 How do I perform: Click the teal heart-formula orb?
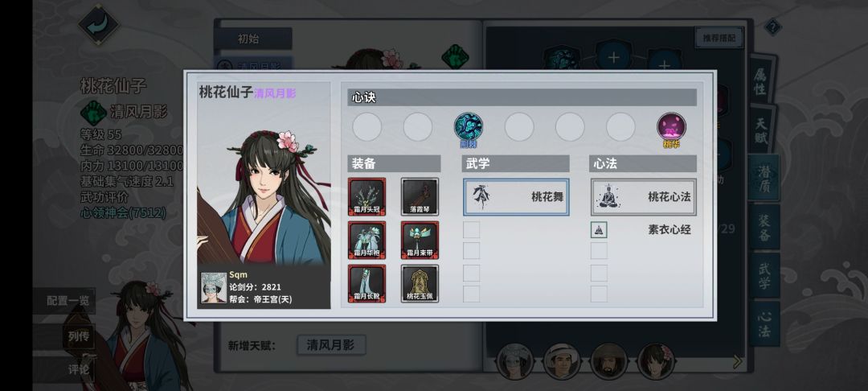click(x=469, y=127)
